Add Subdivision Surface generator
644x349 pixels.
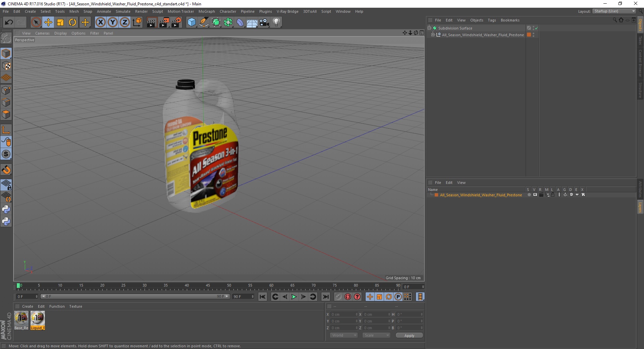[216, 22]
